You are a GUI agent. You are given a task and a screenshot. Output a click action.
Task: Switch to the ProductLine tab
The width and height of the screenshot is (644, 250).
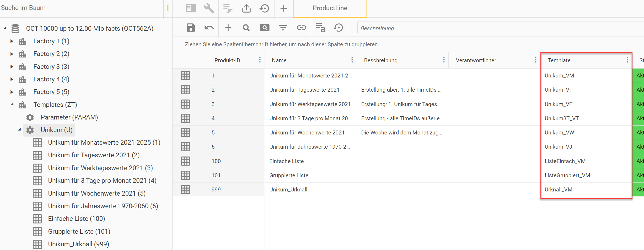coord(330,8)
